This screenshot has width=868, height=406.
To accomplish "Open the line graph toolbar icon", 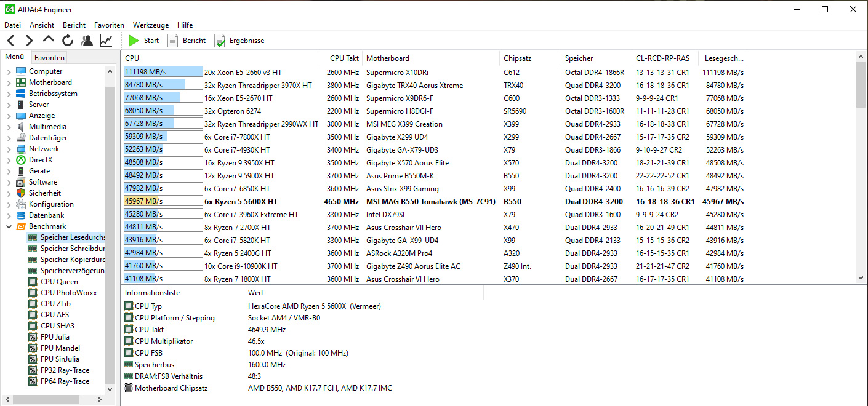I will pyautogui.click(x=106, y=41).
